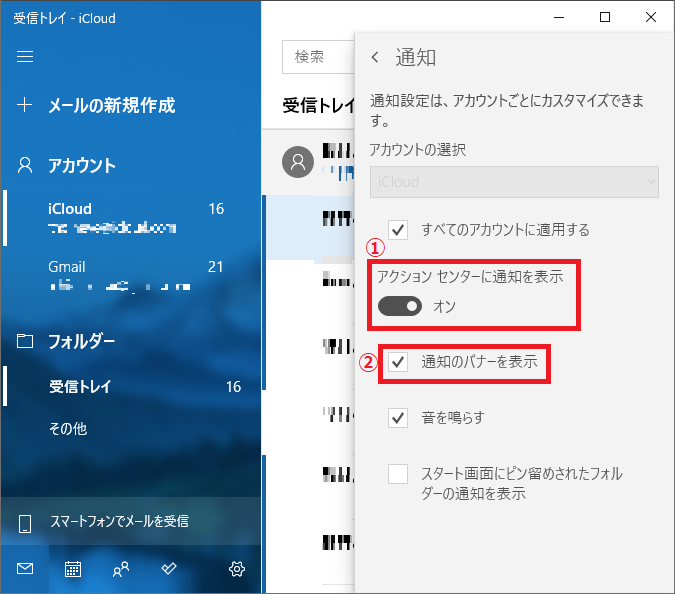Click the 通知 panel title

[x=415, y=57]
